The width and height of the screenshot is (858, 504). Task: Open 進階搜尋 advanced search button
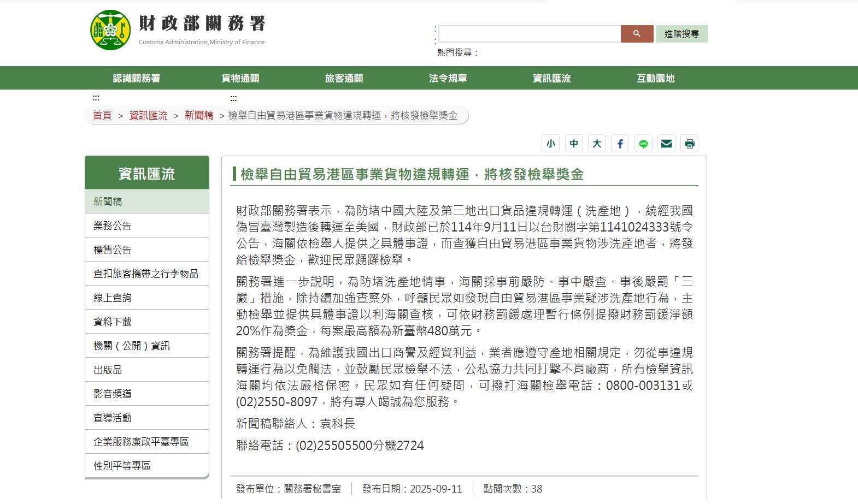(681, 34)
